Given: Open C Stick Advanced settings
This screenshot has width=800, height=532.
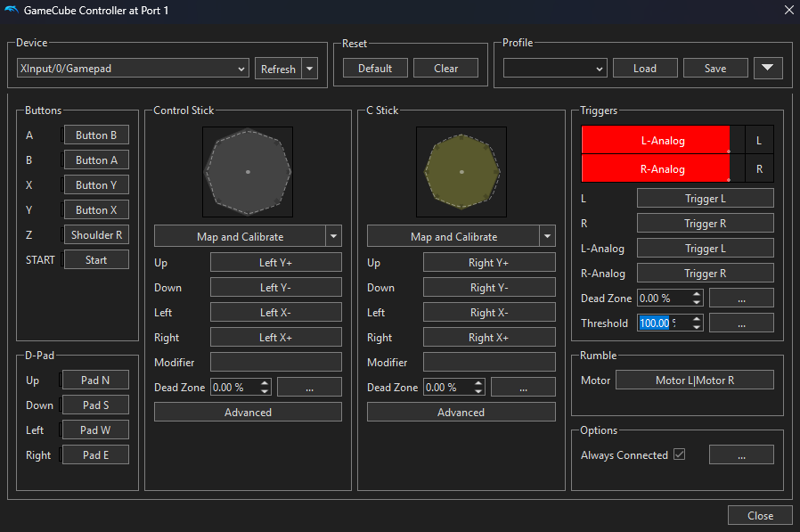Looking at the screenshot, I should [461, 412].
